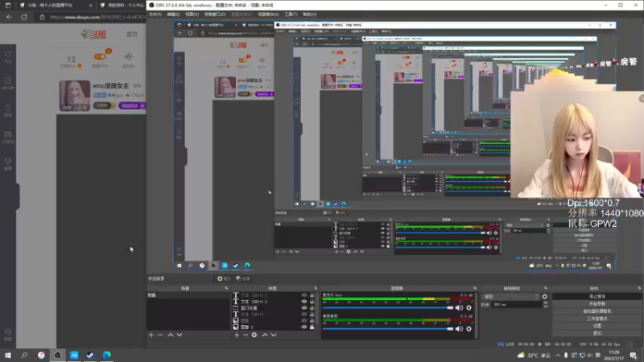
Task: Open the 视图(V) menu in OBS
Action: click(192, 14)
